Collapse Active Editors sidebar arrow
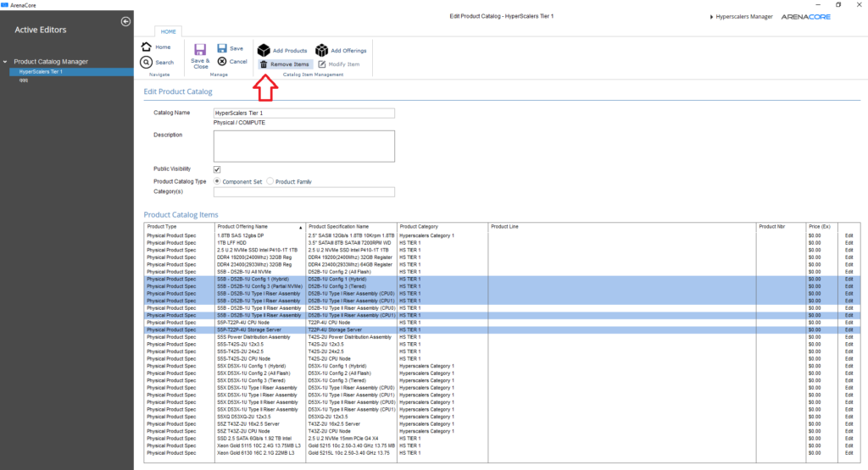868x470 pixels. point(125,21)
